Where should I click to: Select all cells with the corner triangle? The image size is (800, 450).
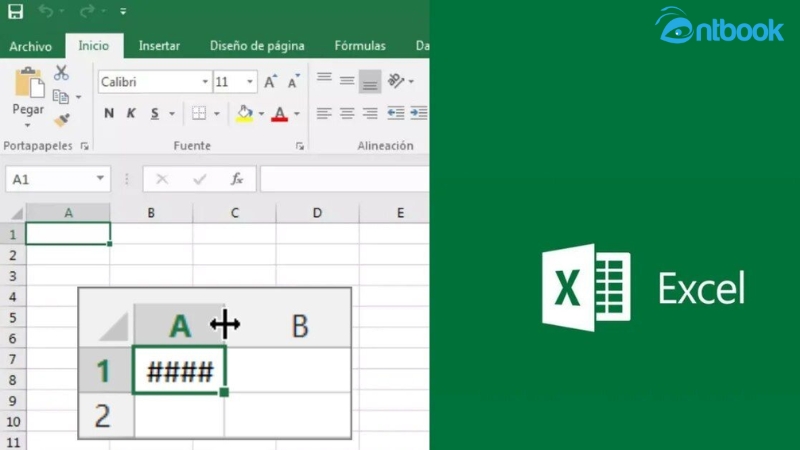(x=16, y=213)
